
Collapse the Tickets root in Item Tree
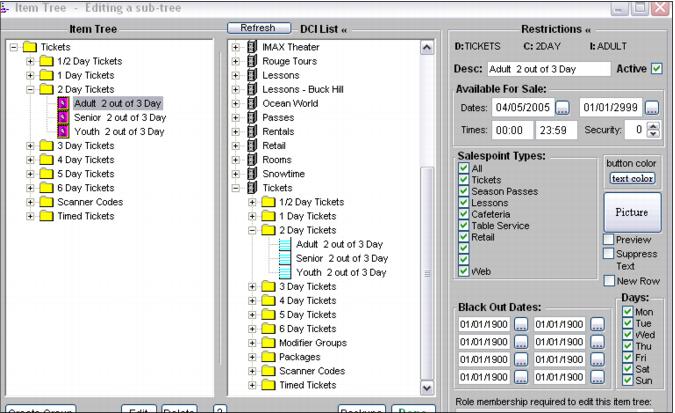click(x=13, y=47)
